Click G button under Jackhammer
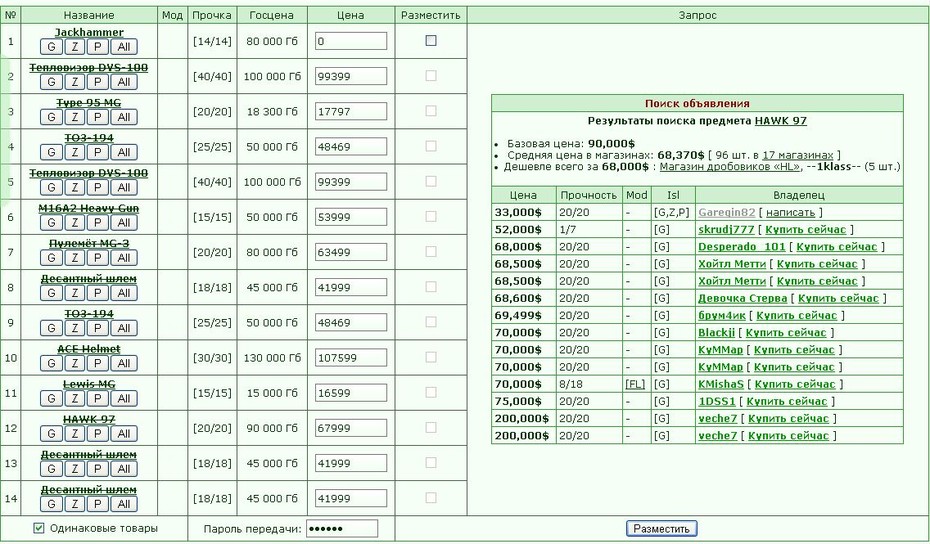The width and height of the screenshot is (930, 544). tap(52, 47)
